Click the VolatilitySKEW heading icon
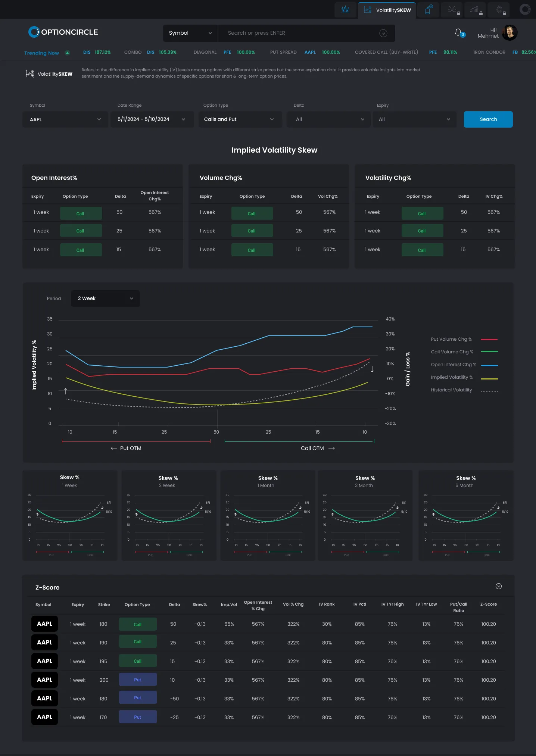 pos(30,74)
